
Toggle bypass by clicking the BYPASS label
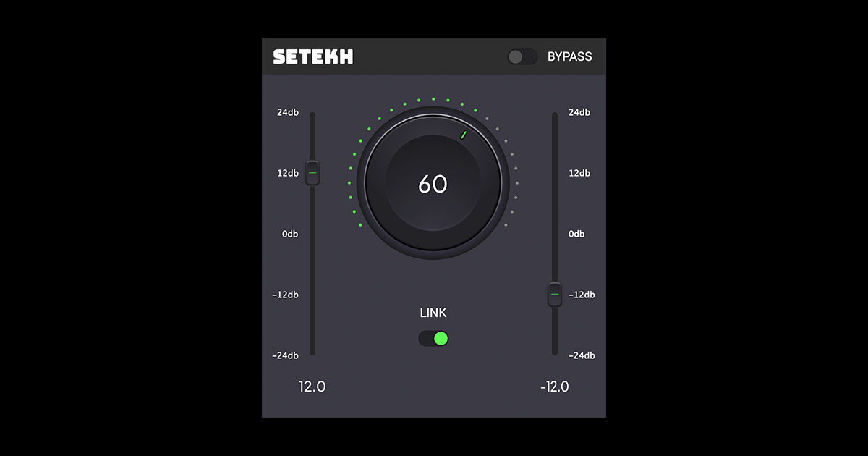pos(571,56)
